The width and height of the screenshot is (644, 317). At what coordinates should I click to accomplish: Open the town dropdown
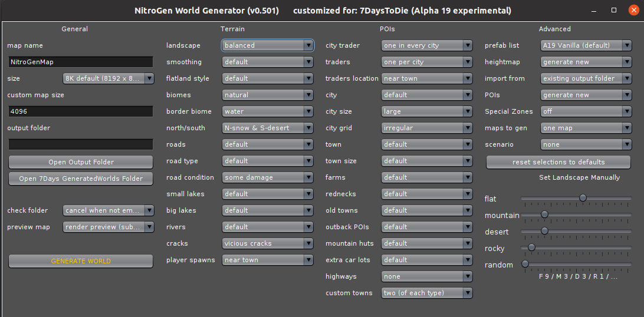click(x=427, y=144)
